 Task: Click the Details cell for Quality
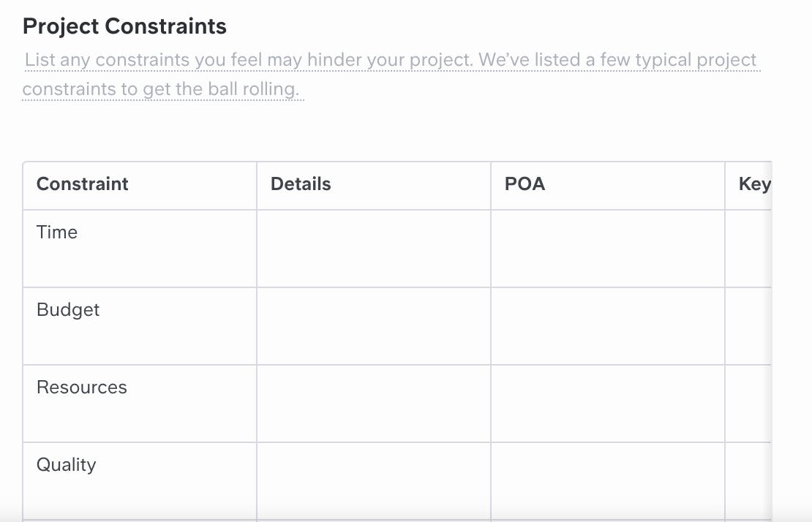(x=373, y=481)
